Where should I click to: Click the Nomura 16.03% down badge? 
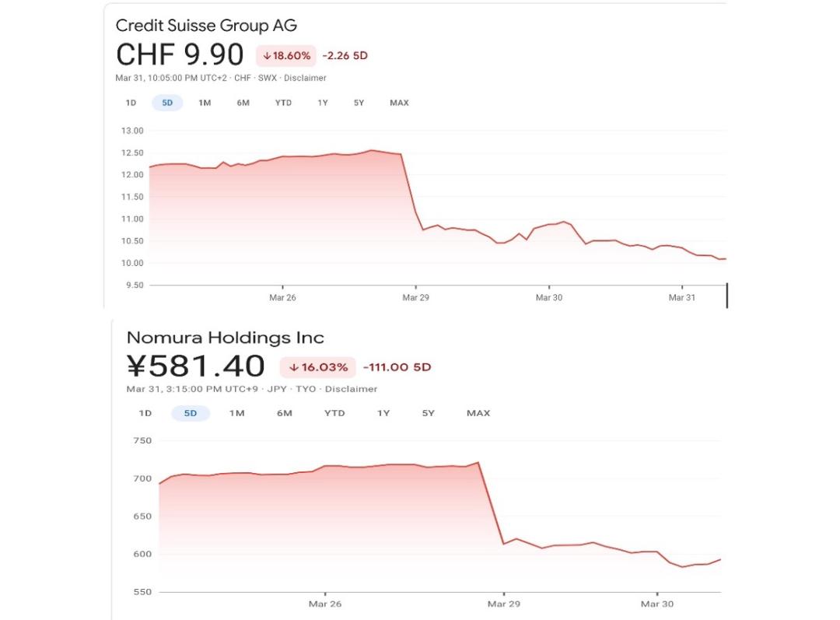tap(317, 368)
